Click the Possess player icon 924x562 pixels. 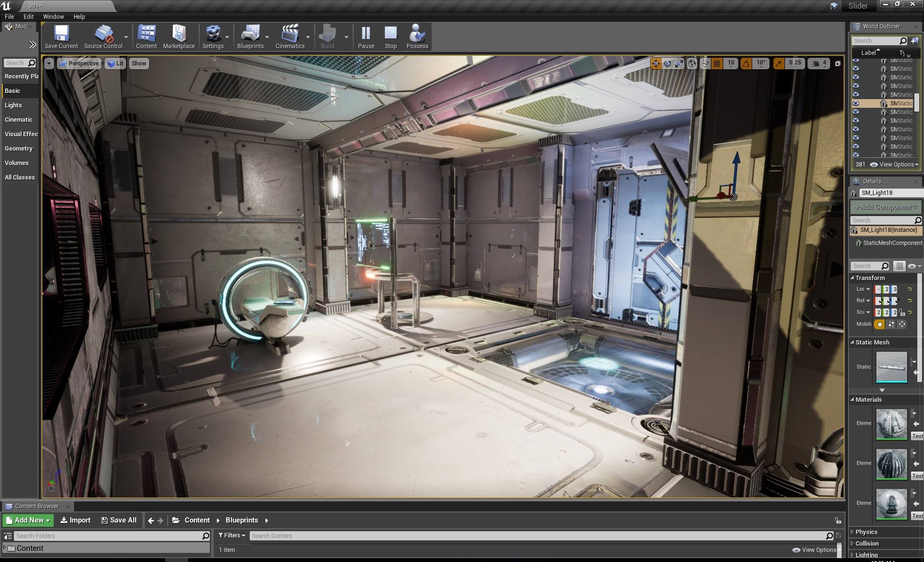pos(417,37)
